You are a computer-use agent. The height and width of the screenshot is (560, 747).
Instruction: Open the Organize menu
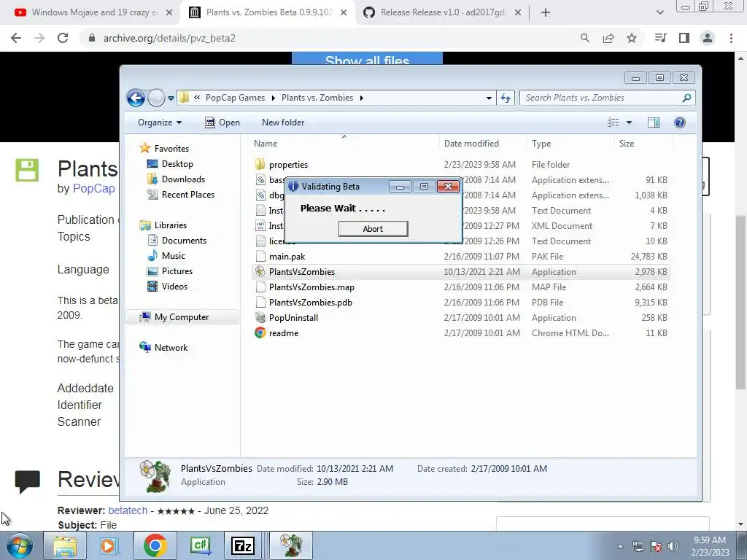[x=160, y=122]
